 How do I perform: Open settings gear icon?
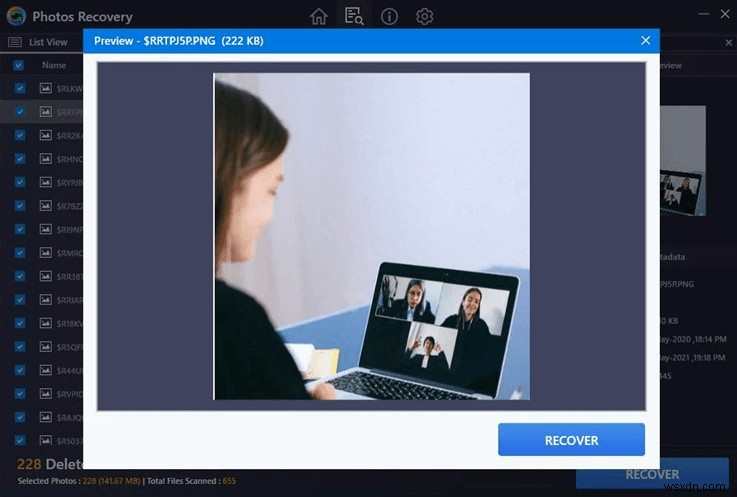(x=424, y=16)
